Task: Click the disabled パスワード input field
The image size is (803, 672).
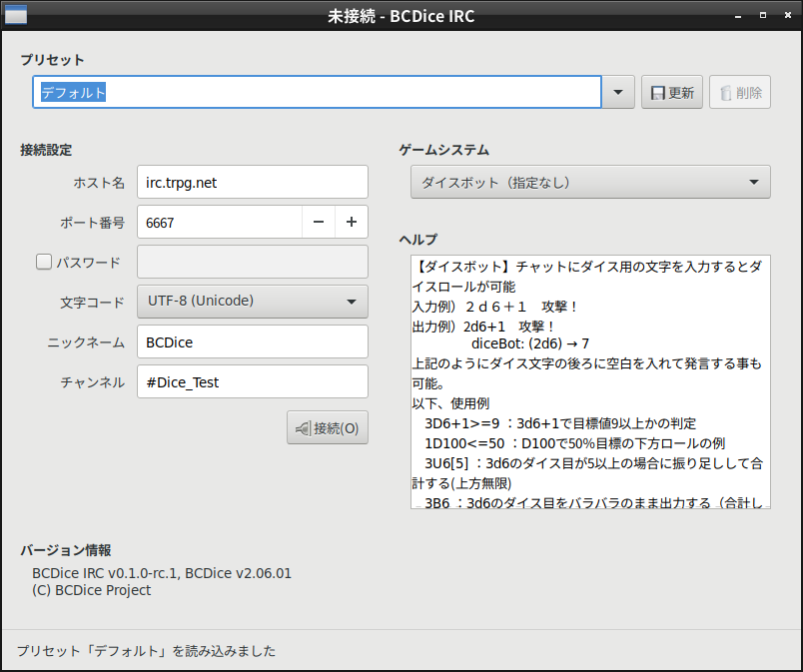Action: 253,262
